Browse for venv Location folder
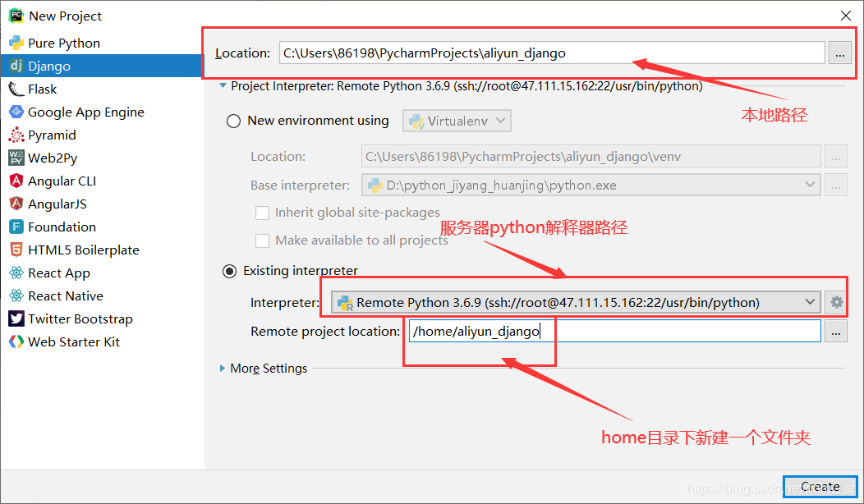The image size is (864, 504). pyautogui.click(x=836, y=157)
